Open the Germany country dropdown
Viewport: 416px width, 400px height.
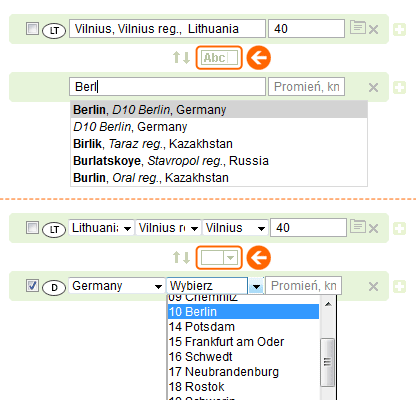tap(117, 286)
